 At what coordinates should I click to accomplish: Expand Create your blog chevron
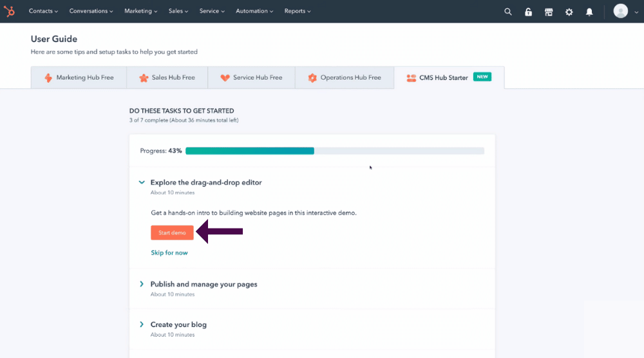tap(142, 325)
